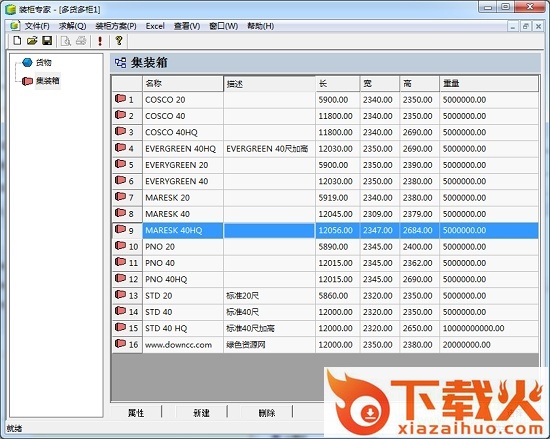Click the EVERGREEN 40尺加高 description cell
The height and width of the screenshot is (439, 550).
[269, 149]
